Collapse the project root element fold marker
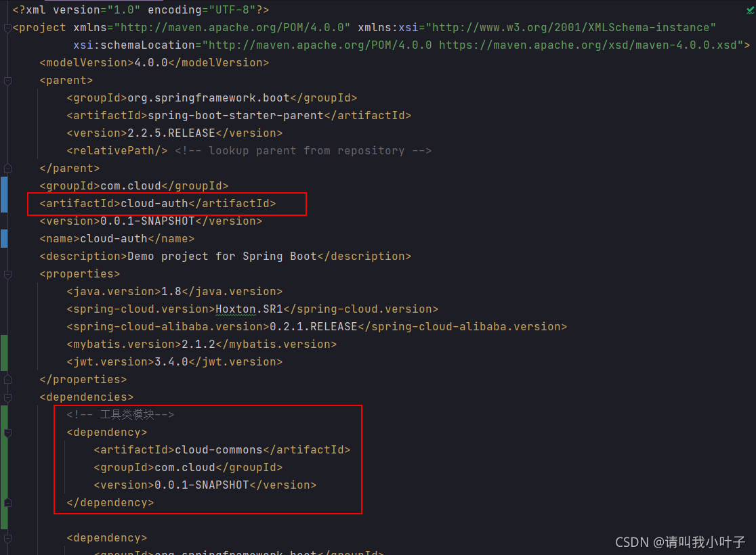The width and height of the screenshot is (756, 555). (x=7, y=28)
